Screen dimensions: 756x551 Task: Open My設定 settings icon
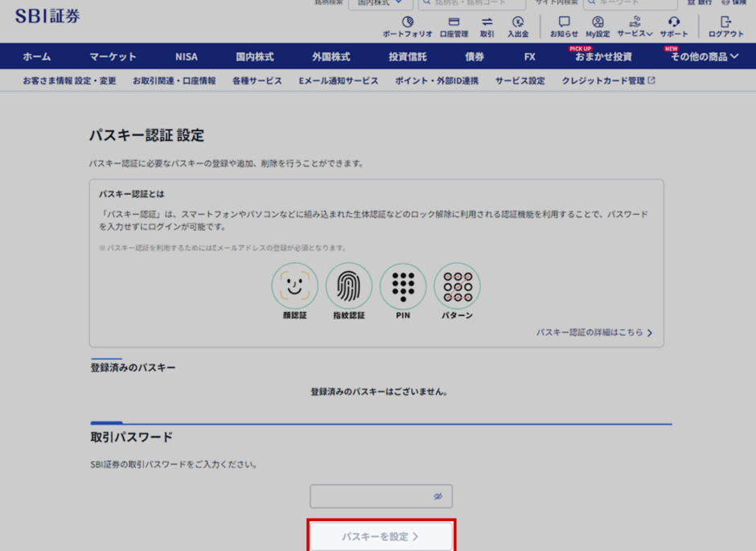(598, 27)
